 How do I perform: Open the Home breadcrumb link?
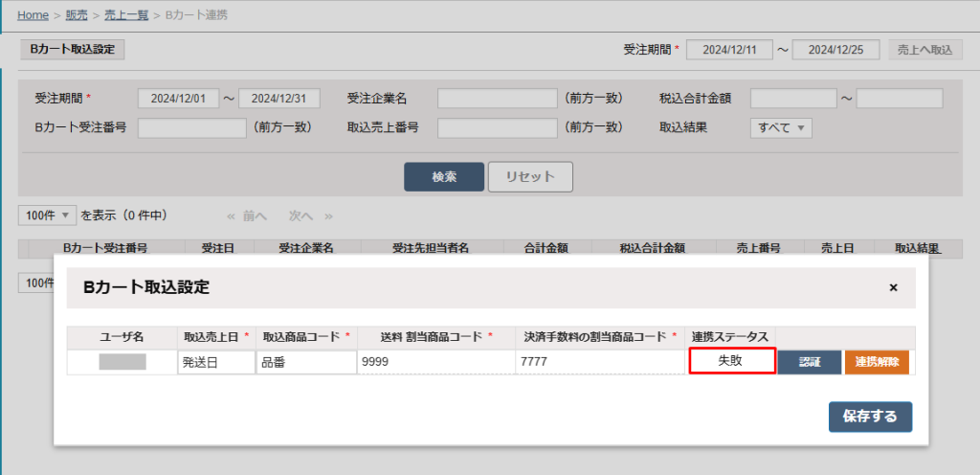point(33,15)
